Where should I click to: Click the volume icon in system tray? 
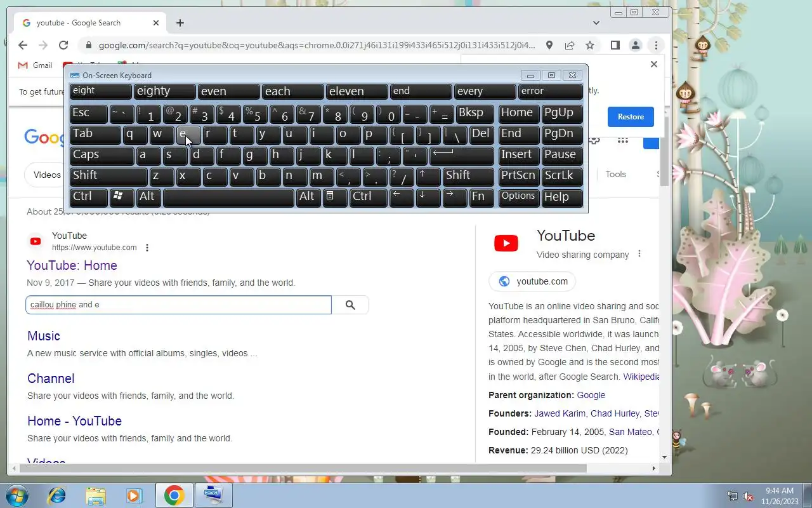pos(749,496)
